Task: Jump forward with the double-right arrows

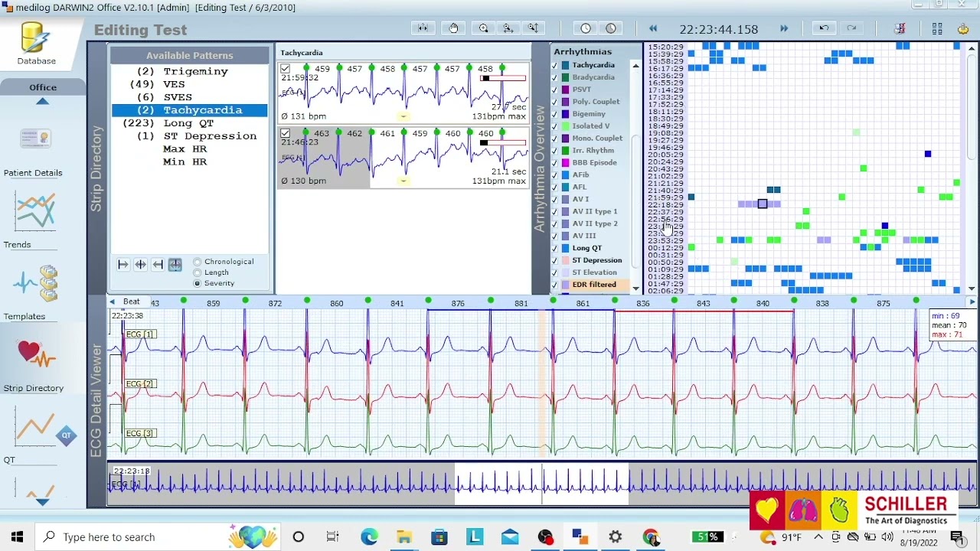Action: 784,28
